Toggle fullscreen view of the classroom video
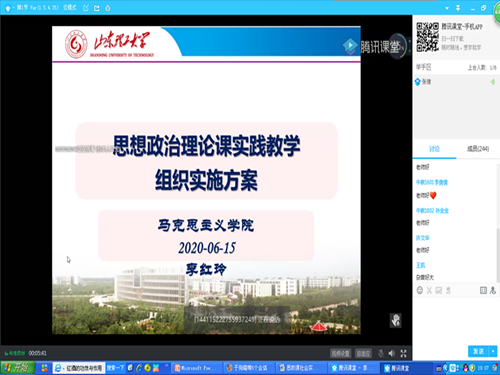This screenshot has height=375, width=500. click(403, 353)
